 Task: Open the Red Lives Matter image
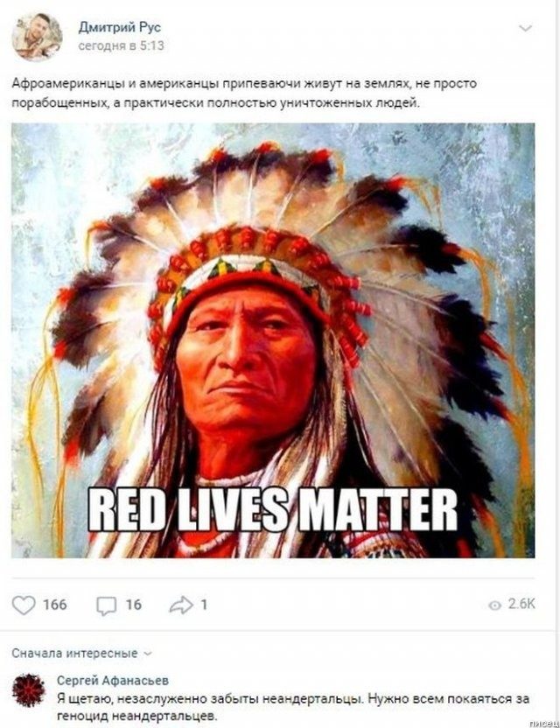coord(273,340)
